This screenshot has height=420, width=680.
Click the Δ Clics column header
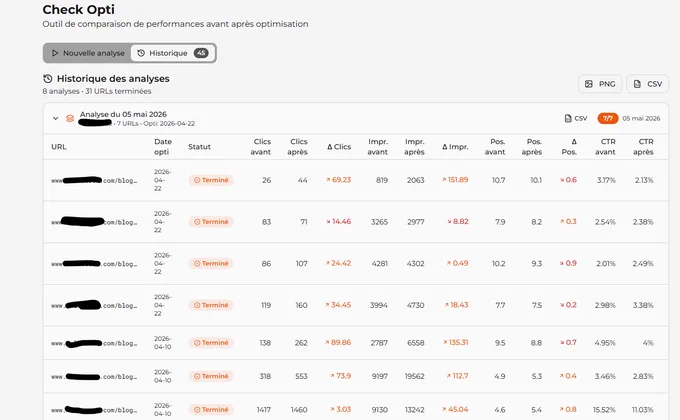pos(339,147)
